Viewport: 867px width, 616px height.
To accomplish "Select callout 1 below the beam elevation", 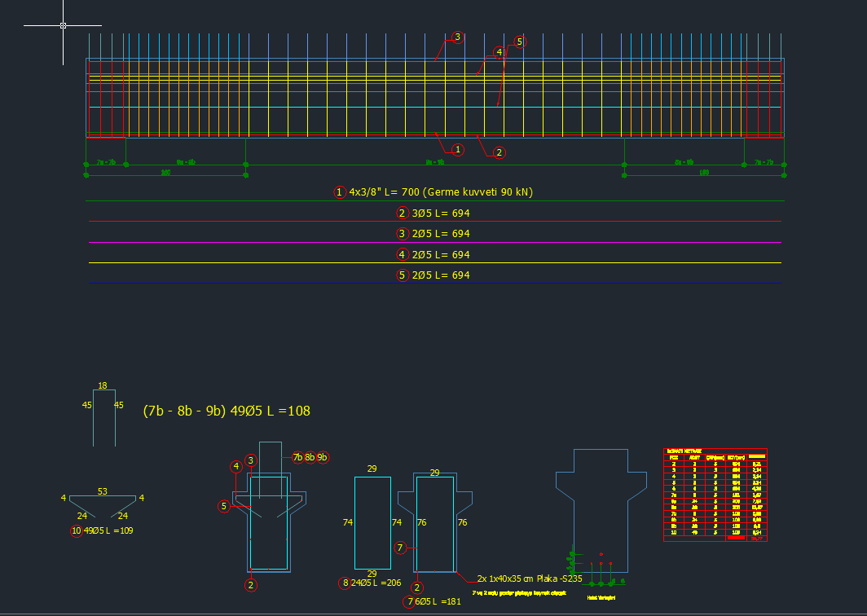I will 458,149.
